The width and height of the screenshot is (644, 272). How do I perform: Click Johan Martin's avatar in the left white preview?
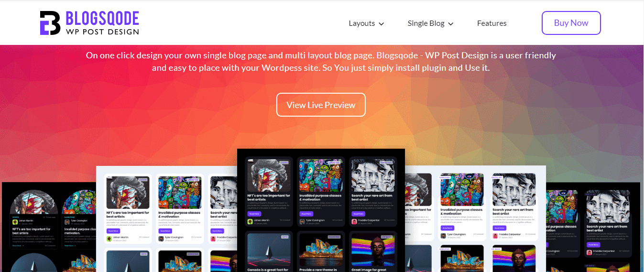click(109, 238)
